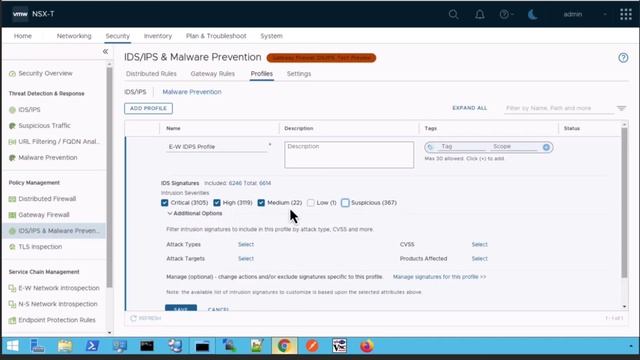Go to Security top menu
The width and height of the screenshot is (640, 360).
pos(118,36)
